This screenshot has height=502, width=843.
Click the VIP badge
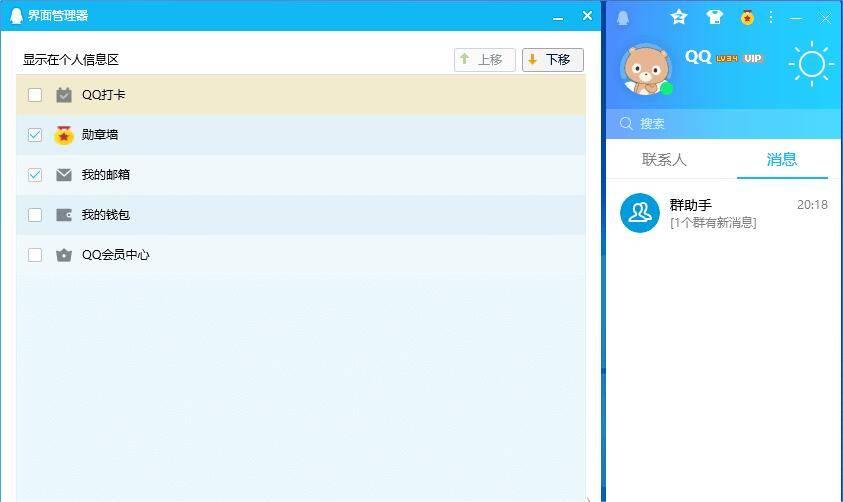753,58
